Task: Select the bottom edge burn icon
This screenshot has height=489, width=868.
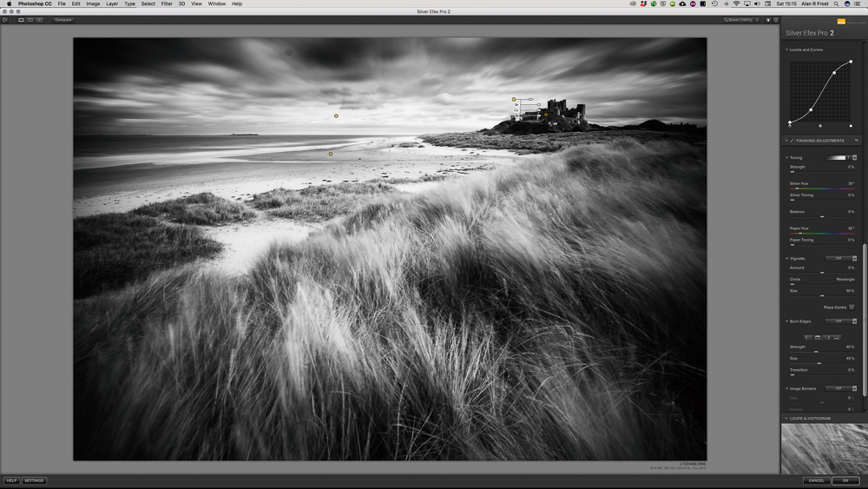Action: [837, 337]
